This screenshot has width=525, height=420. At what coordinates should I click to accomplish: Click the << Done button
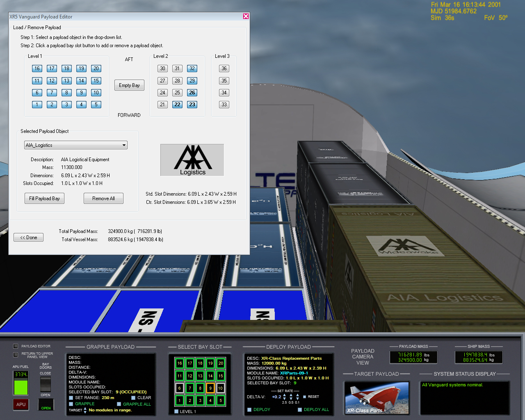tap(29, 237)
